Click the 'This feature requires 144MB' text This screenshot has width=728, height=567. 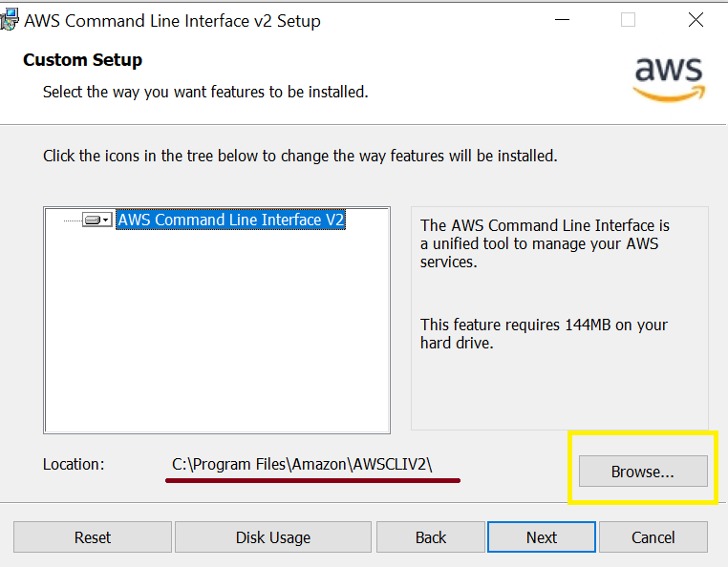pyautogui.click(x=544, y=333)
